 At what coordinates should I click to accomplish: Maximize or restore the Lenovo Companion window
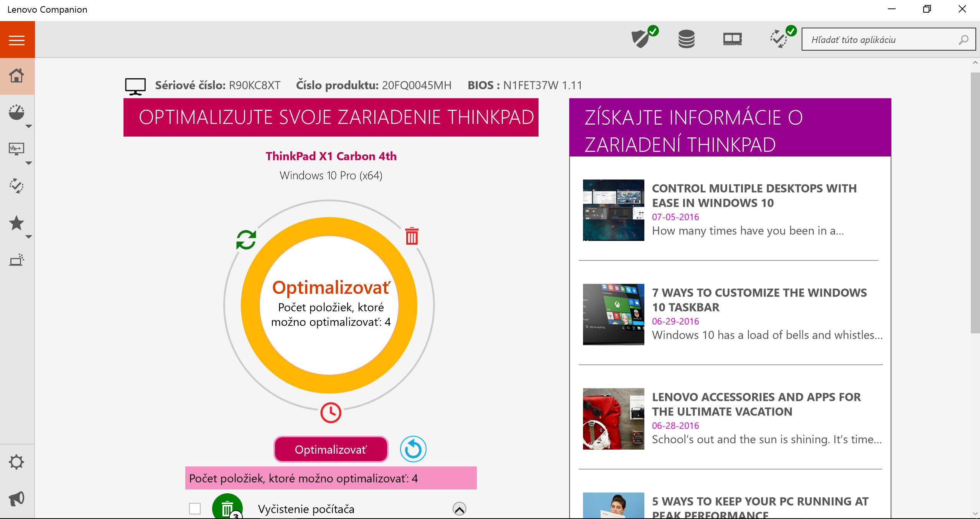pos(927,9)
